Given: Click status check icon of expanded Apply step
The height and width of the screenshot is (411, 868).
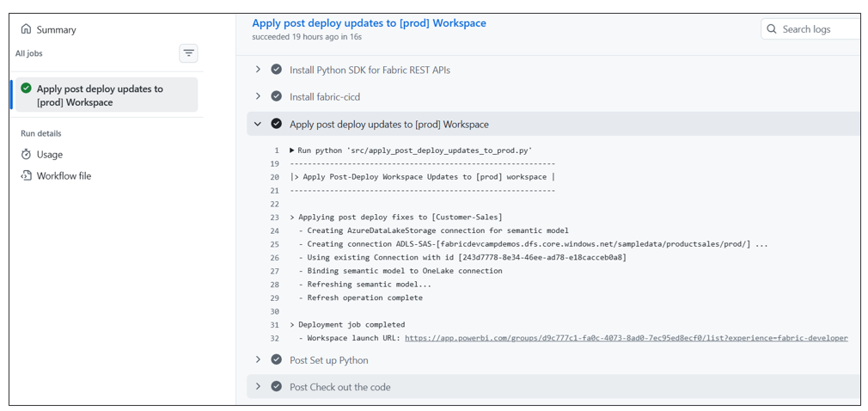Looking at the screenshot, I should 276,124.
